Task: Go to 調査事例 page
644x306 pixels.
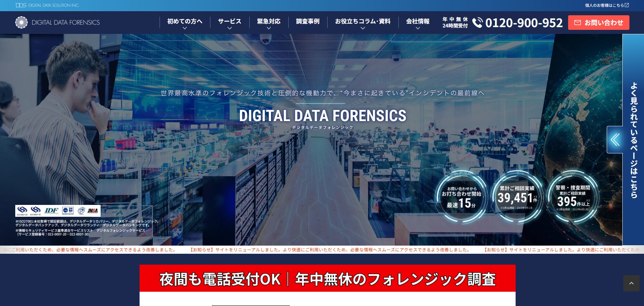Action: 308,21
